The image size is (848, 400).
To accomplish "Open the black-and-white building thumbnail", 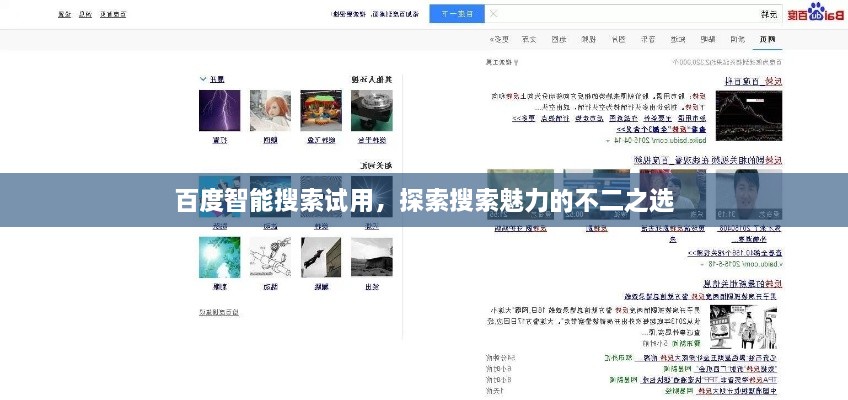I will coord(372,257).
